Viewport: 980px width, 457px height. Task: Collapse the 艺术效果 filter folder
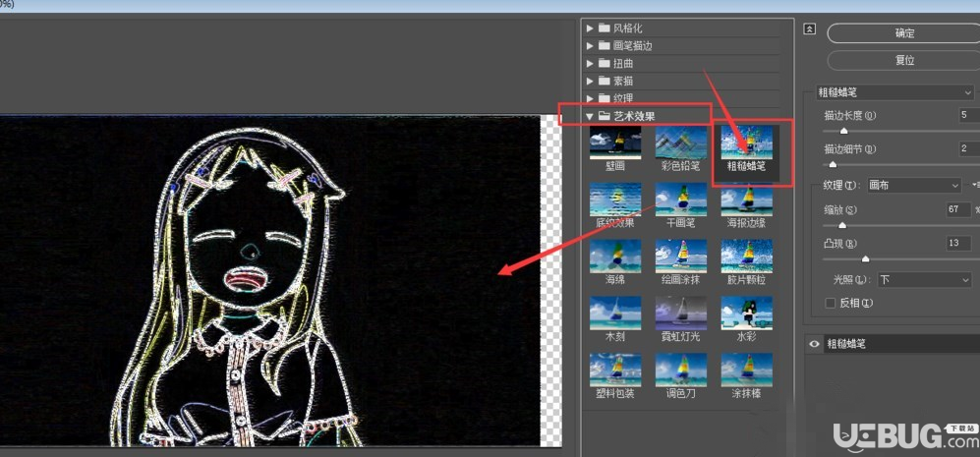[x=590, y=116]
